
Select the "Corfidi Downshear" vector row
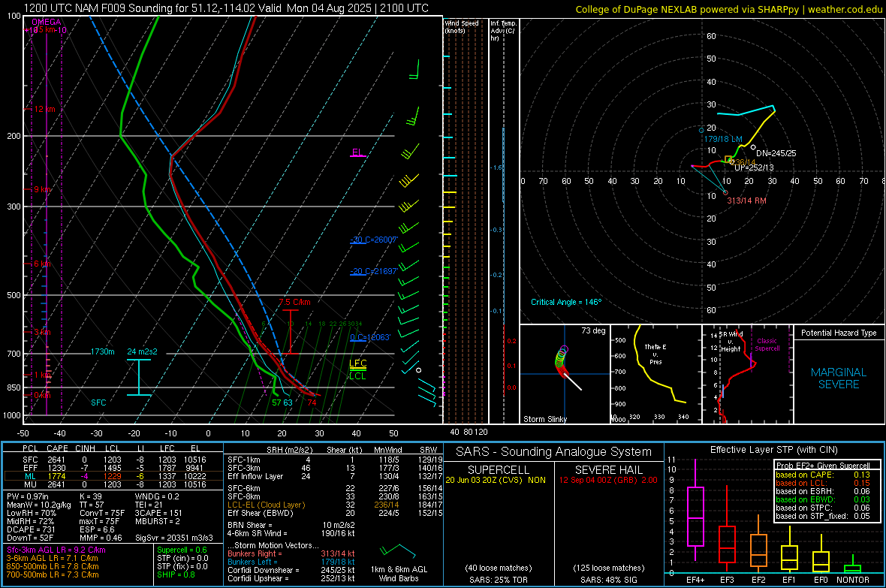291,570
